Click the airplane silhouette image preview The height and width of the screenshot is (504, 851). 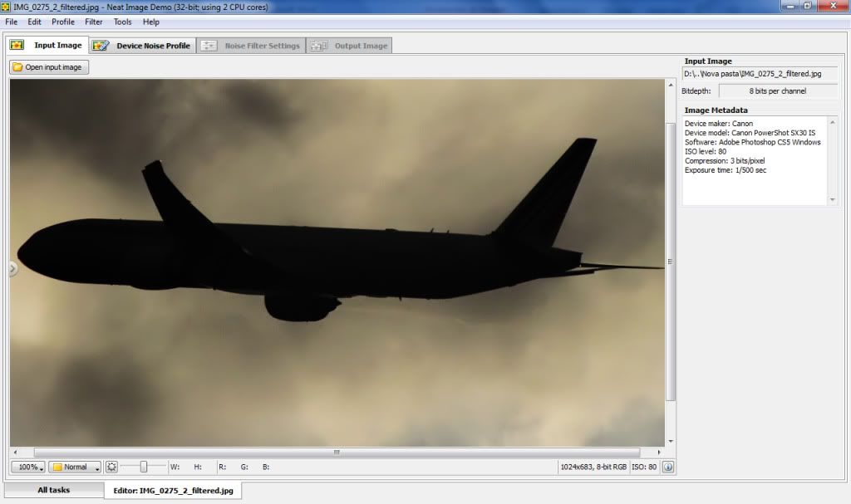click(x=337, y=262)
